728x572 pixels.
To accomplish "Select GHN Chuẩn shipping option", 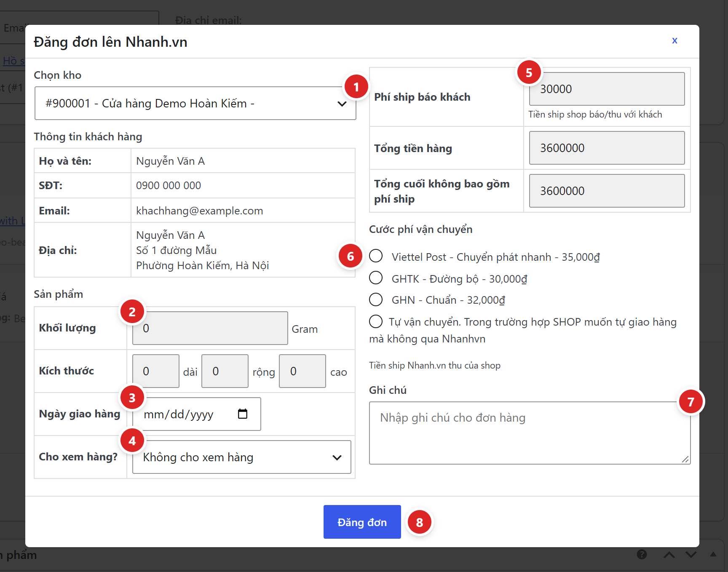I will pyautogui.click(x=376, y=299).
